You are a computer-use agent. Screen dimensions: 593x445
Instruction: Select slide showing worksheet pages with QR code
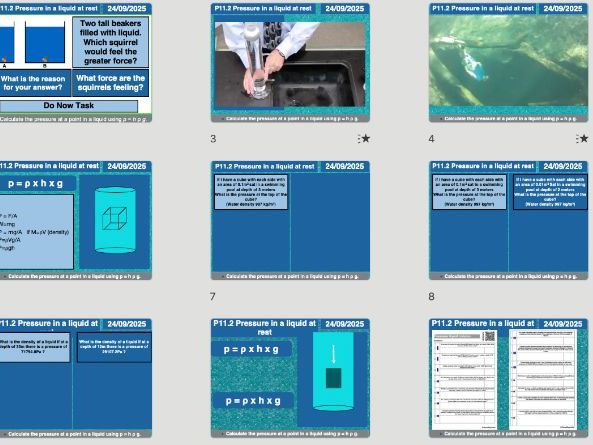coord(508,378)
